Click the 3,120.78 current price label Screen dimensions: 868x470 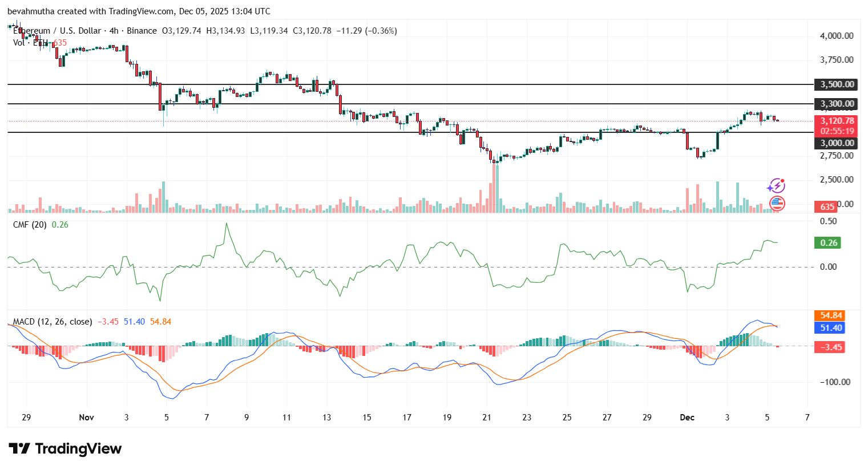837,121
